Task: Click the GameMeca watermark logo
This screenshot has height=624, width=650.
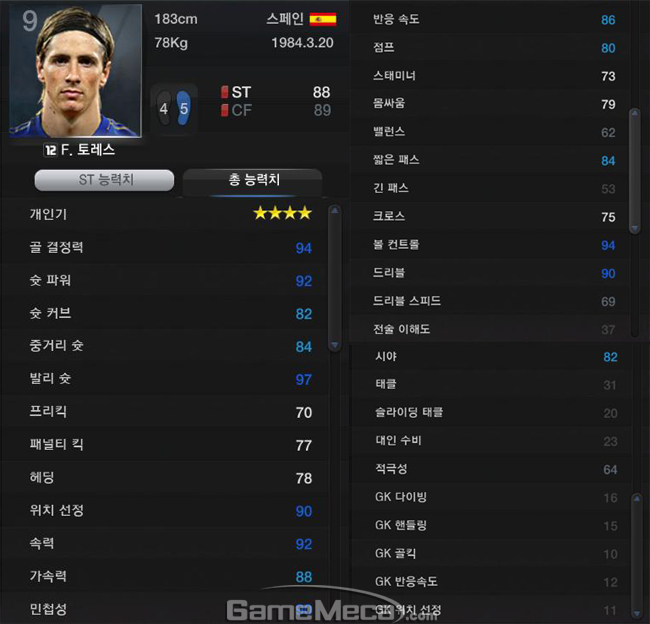Action: pyautogui.click(x=332, y=606)
